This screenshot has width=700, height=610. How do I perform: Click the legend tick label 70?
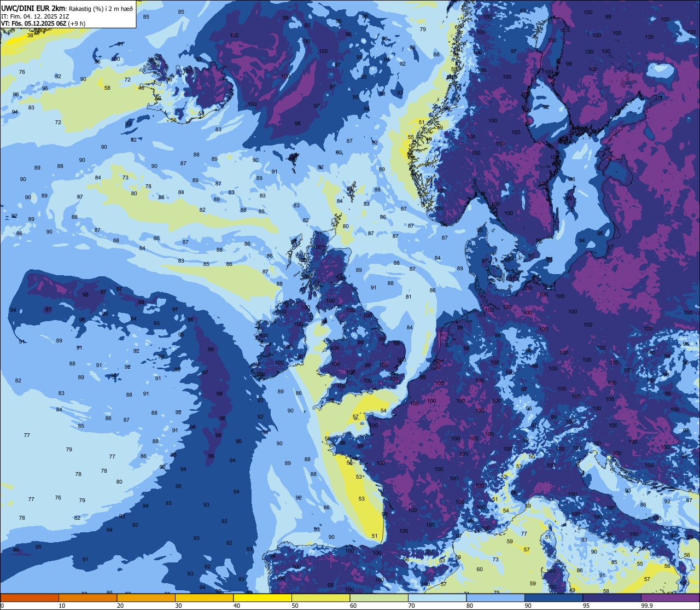click(411, 606)
